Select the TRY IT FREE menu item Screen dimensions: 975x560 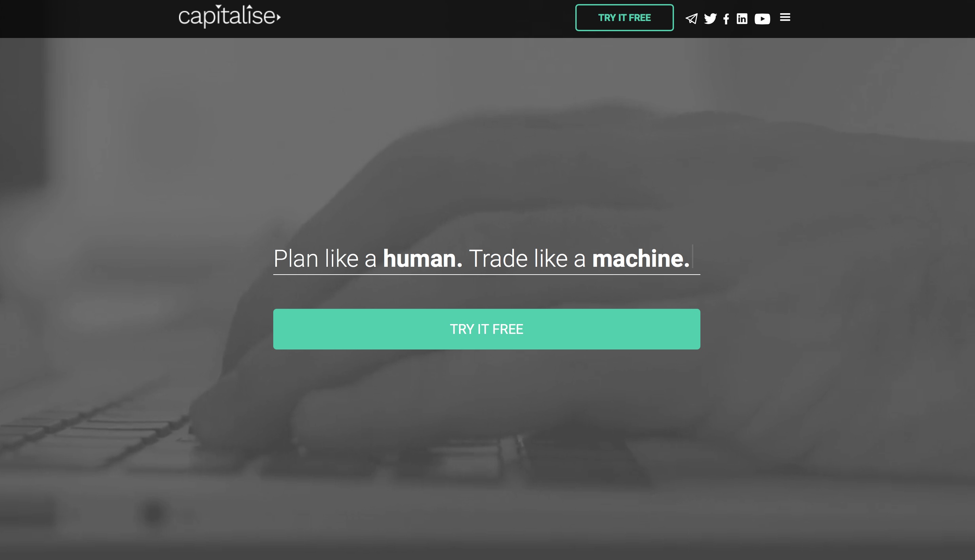pyautogui.click(x=624, y=17)
